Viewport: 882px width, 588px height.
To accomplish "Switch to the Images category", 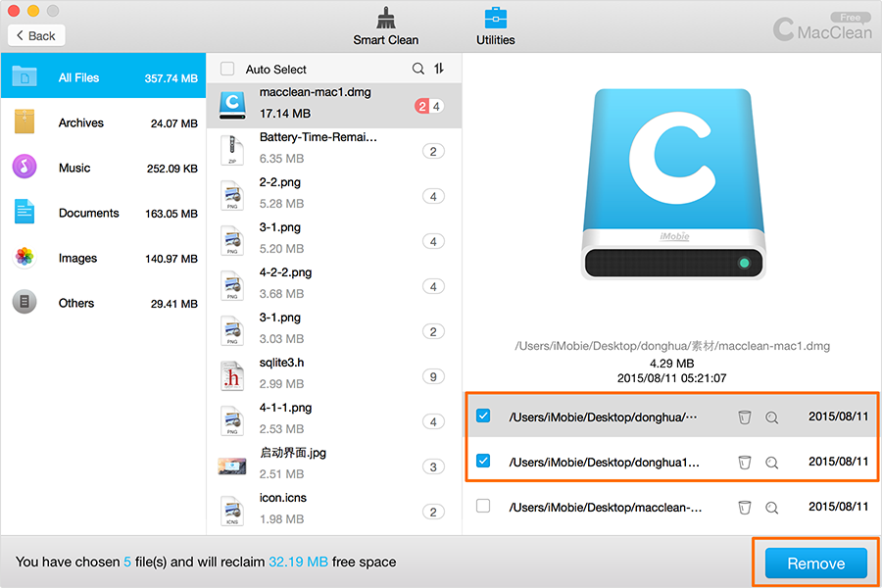I will [x=77, y=258].
